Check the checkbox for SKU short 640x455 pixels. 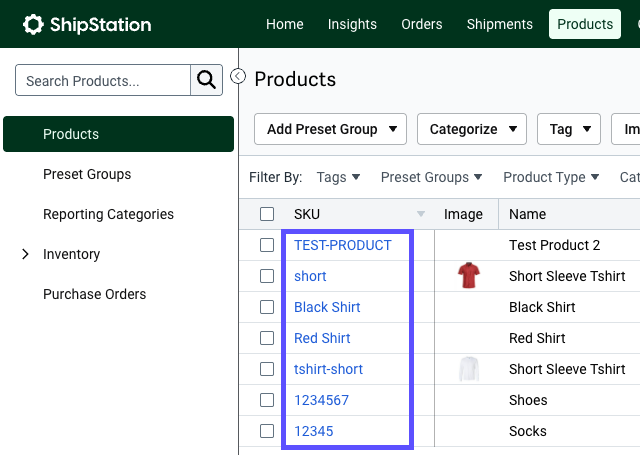point(267,276)
